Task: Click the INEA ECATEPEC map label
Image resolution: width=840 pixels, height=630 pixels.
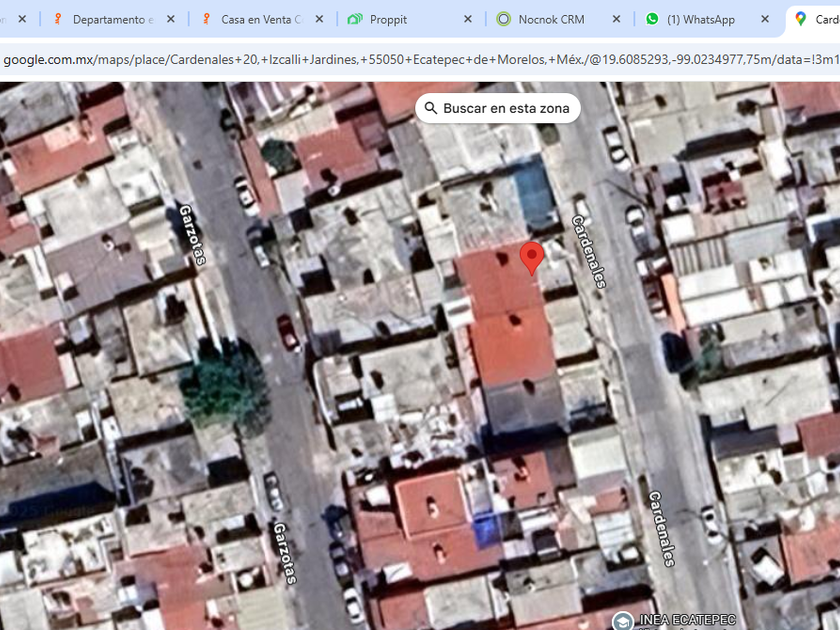Action: point(687,621)
